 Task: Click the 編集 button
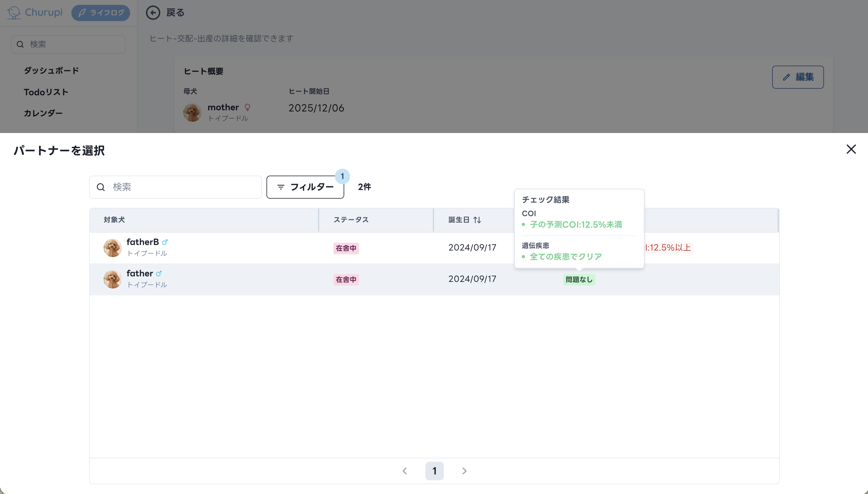(798, 77)
